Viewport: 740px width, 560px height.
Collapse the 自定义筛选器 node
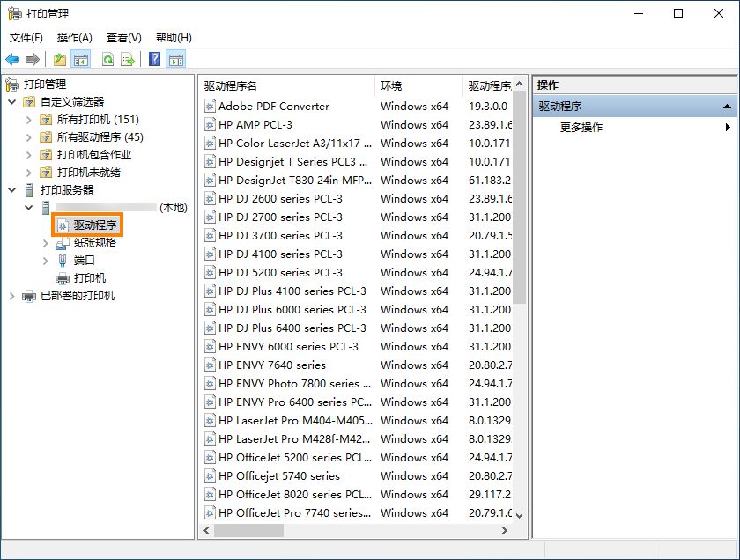pos(12,102)
